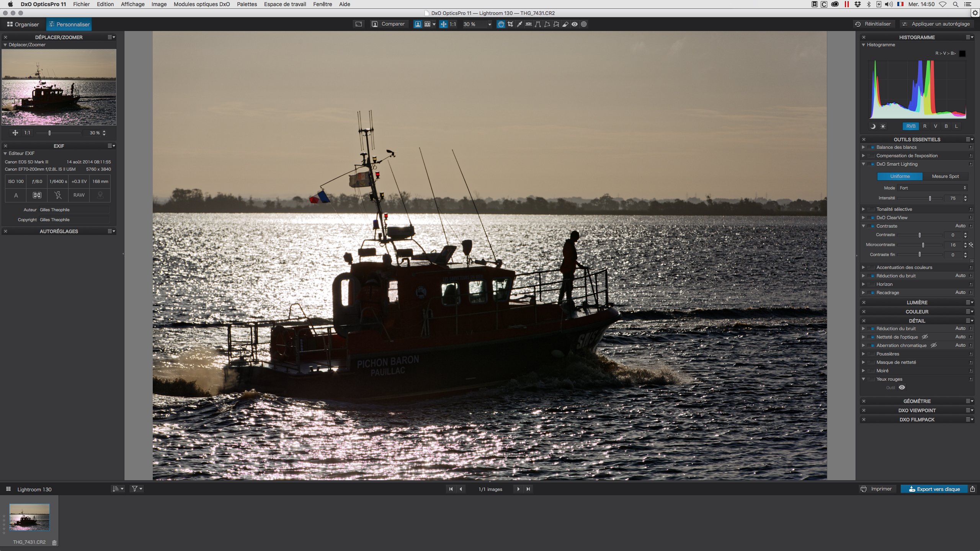This screenshot has width=980, height=551.
Task: Select Mesure Spot mode button
Action: coord(945,176)
